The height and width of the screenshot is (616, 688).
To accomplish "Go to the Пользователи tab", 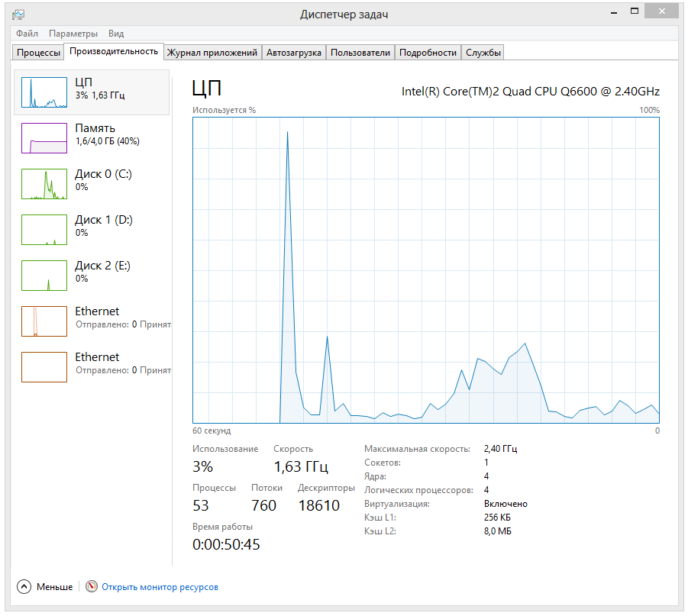I will click(x=360, y=53).
